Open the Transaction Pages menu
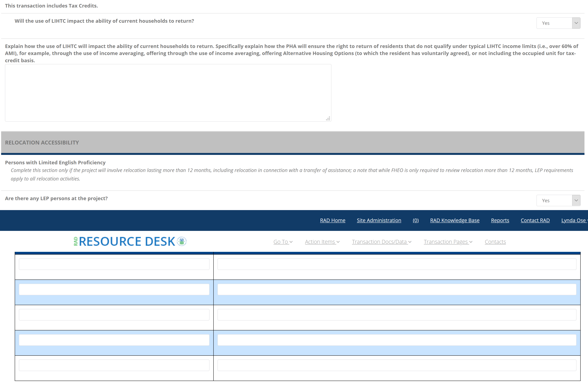This screenshot has width=588, height=384. pyautogui.click(x=448, y=242)
